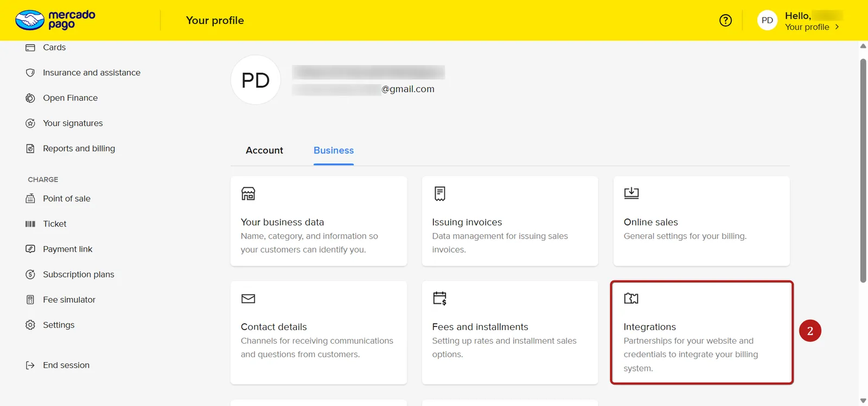Click the storefront icon on business data card

click(x=248, y=194)
